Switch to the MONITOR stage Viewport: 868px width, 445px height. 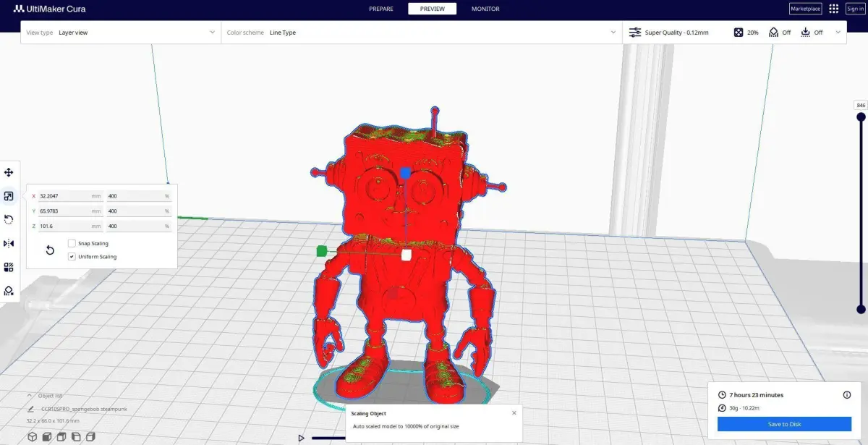tap(485, 9)
